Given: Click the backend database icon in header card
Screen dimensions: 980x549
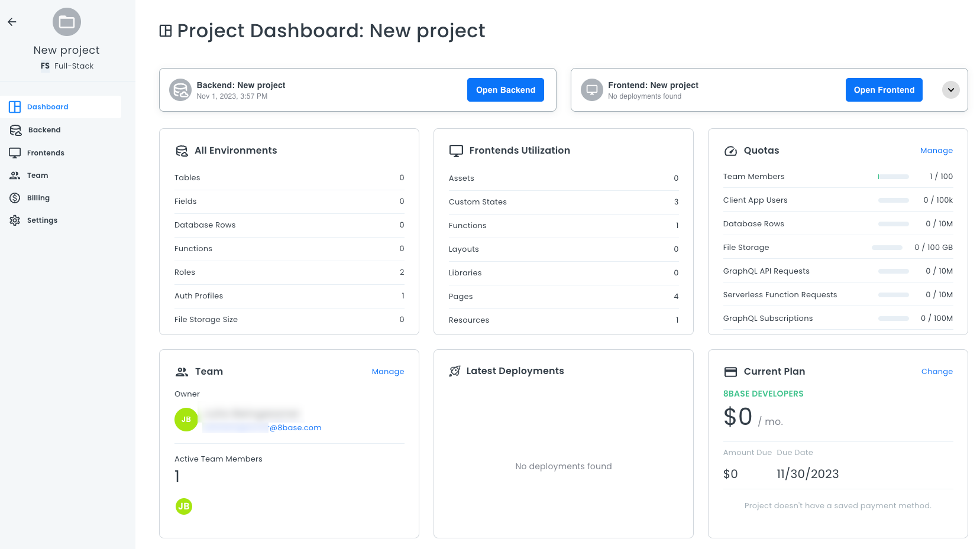Looking at the screenshot, I should point(180,90).
